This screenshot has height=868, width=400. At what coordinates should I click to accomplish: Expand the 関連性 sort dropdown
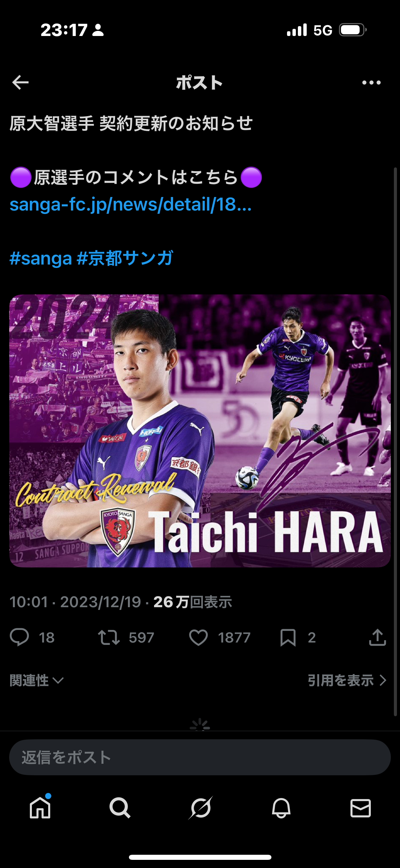click(37, 680)
